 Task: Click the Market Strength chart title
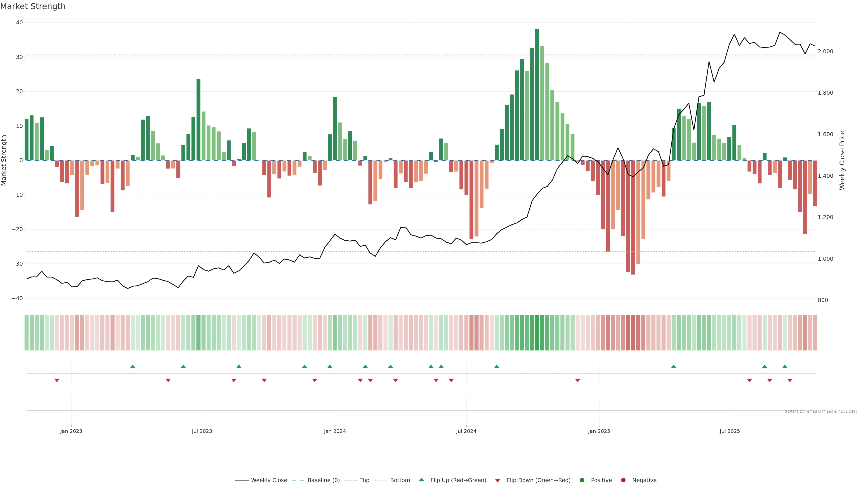pyautogui.click(x=33, y=6)
